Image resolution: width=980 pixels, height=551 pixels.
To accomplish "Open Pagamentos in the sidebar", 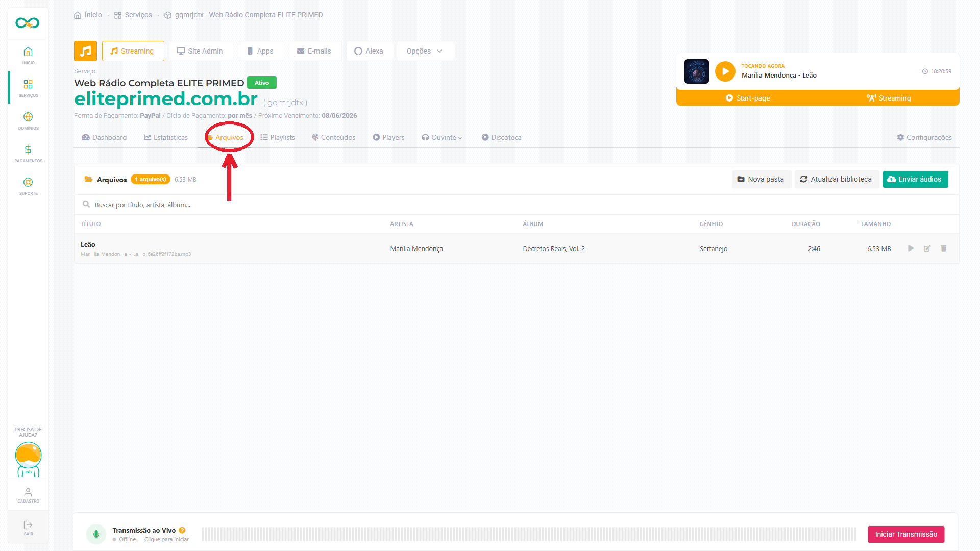I will pyautogui.click(x=28, y=153).
